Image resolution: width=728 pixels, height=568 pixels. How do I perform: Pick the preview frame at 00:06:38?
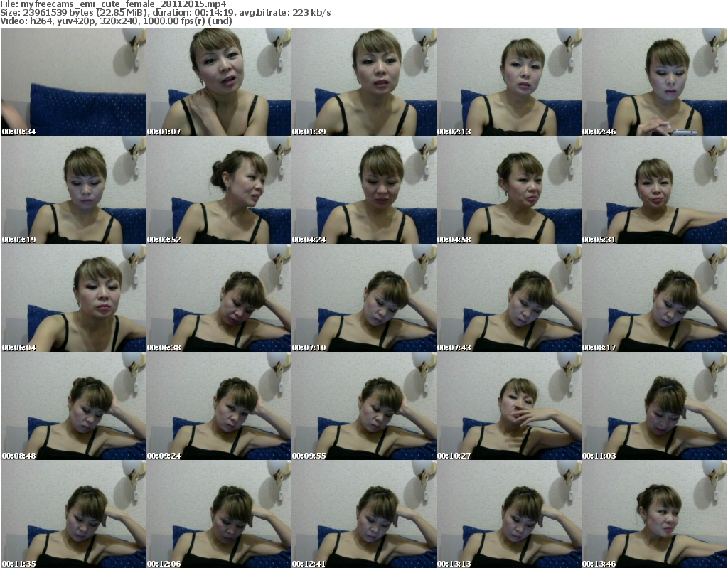click(x=219, y=298)
